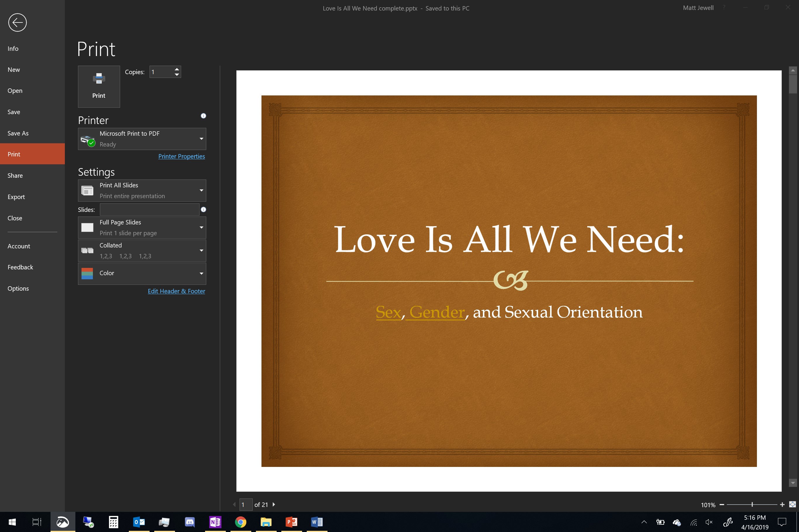Expand the Print All Slides dropdown
799x532 pixels.
click(x=142, y=191)
